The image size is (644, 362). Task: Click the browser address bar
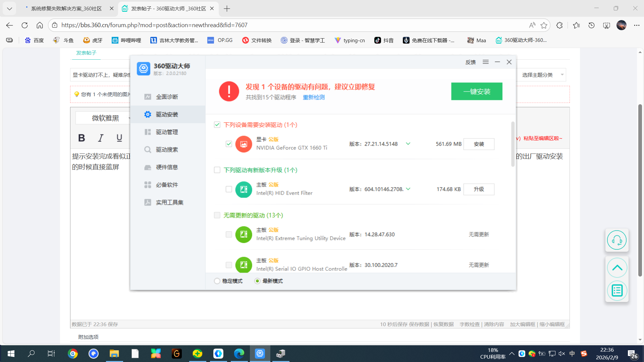[x=292, y=25]
